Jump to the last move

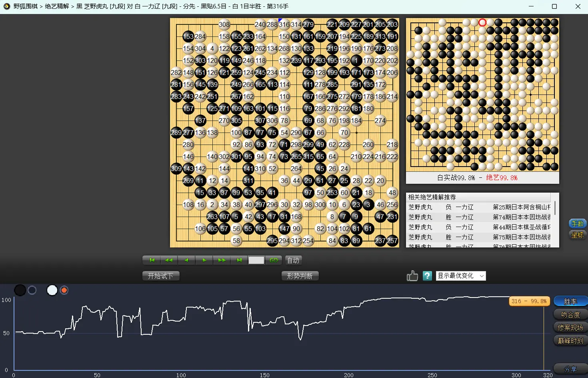pyautogui.click(x=239, y=260)
